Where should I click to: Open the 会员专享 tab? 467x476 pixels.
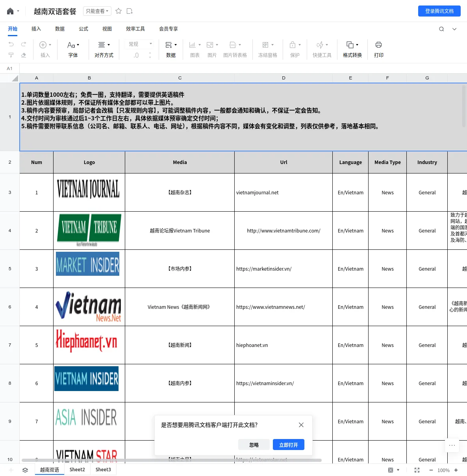169,29
